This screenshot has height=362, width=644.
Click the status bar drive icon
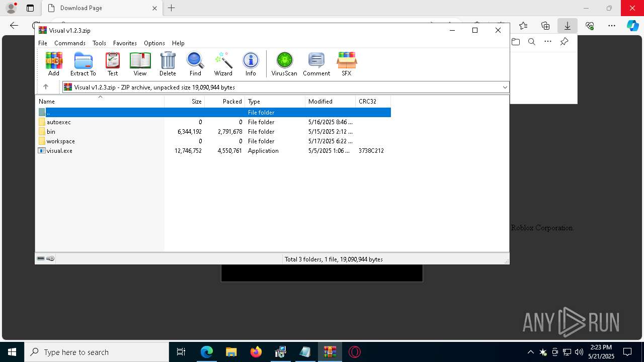41,258
